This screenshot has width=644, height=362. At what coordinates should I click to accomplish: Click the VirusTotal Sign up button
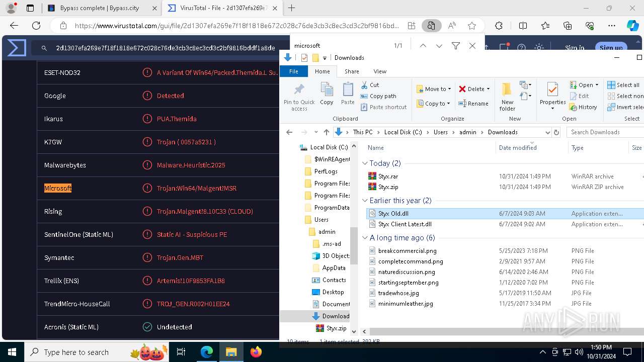tap(611, 47)
